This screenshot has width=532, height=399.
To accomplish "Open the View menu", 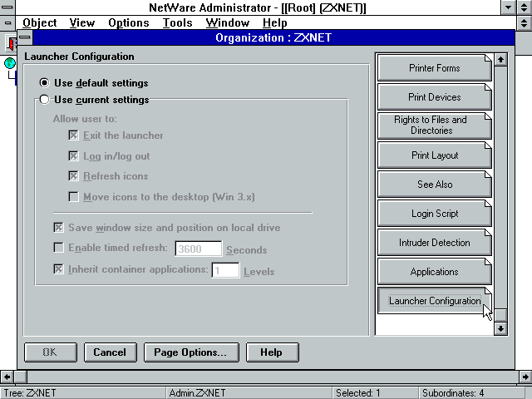I will (82, 22).
